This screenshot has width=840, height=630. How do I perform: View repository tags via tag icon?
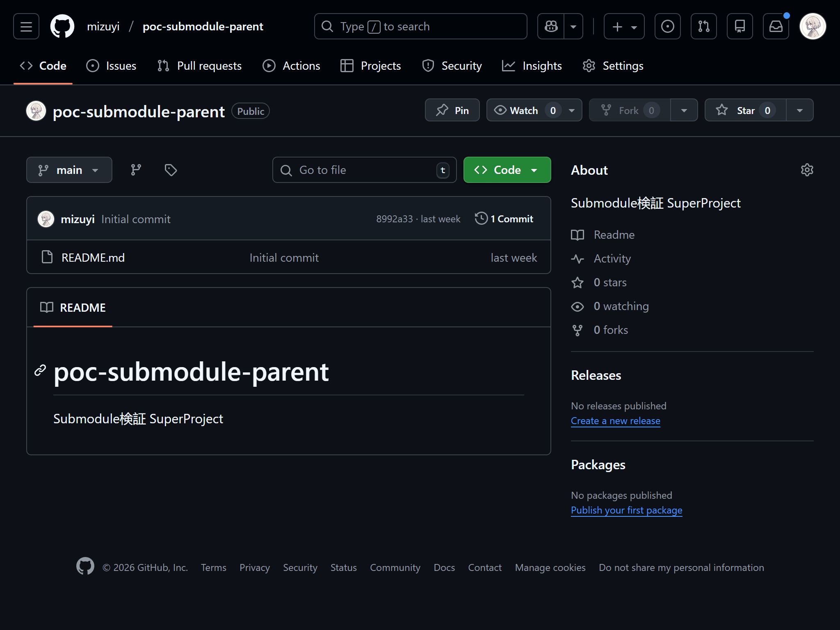pos(170,169)
